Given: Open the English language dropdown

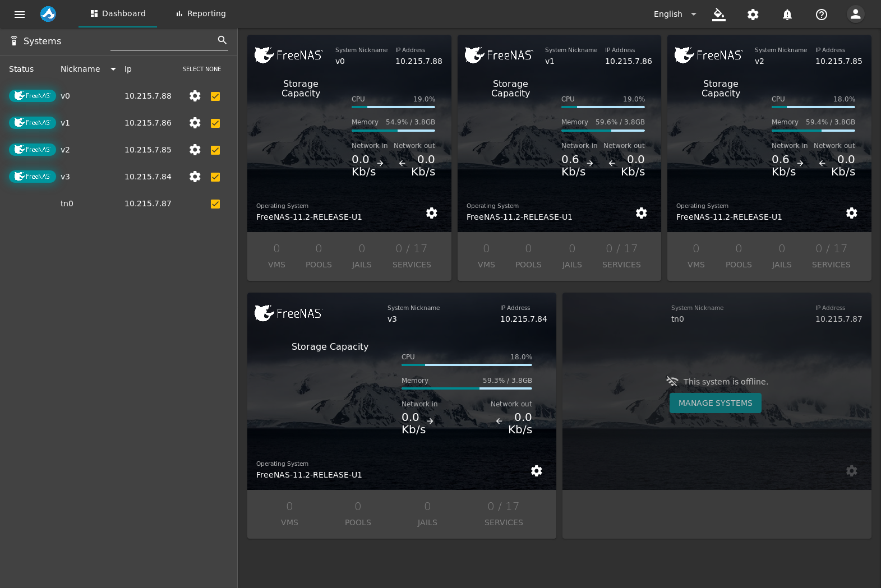Looking at the screenshot, I should [675, 14].
